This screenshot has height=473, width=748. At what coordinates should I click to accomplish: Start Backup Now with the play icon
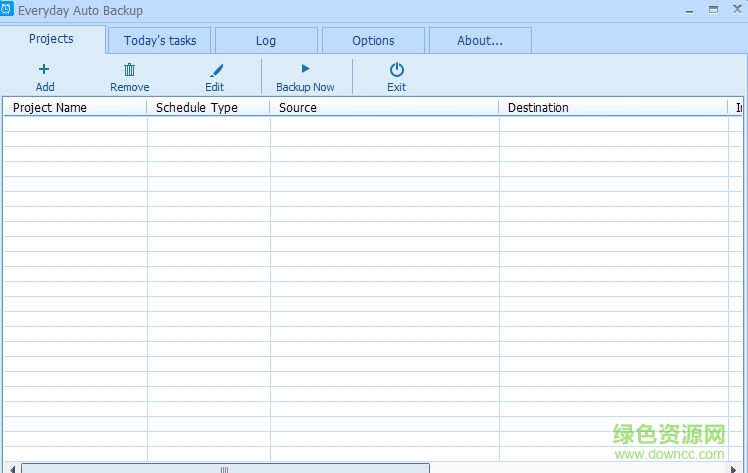coord(305,69)
